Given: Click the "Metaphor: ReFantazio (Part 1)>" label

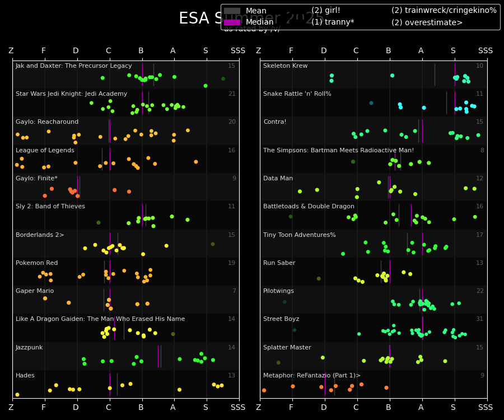Looking at the screenshot, I should pyautogui.click(x=312, y=375).
